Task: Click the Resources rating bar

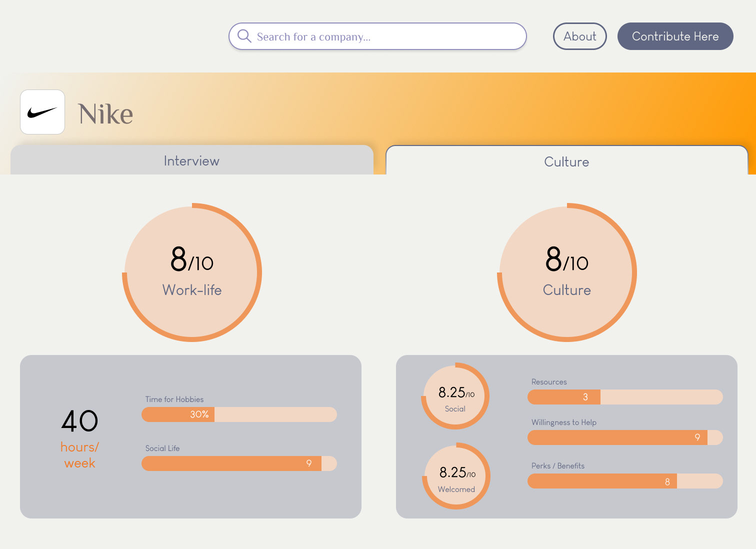Action: [625, 397]
